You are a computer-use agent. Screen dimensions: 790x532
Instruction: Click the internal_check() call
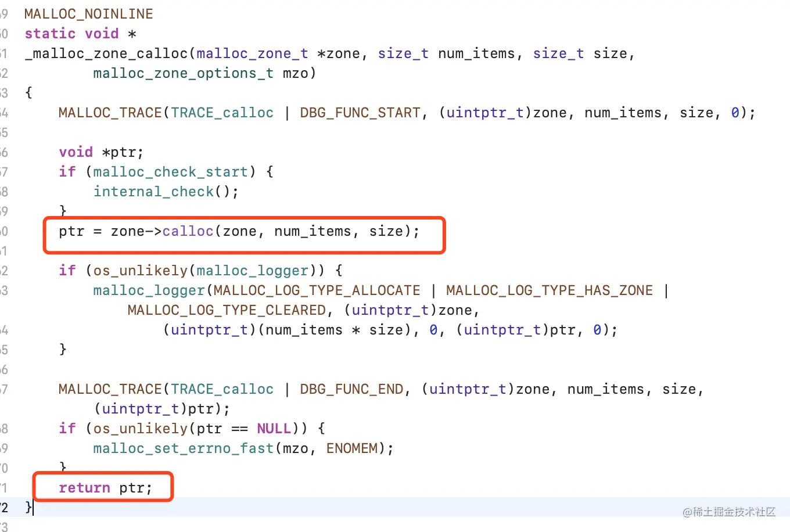click(166, 192)
